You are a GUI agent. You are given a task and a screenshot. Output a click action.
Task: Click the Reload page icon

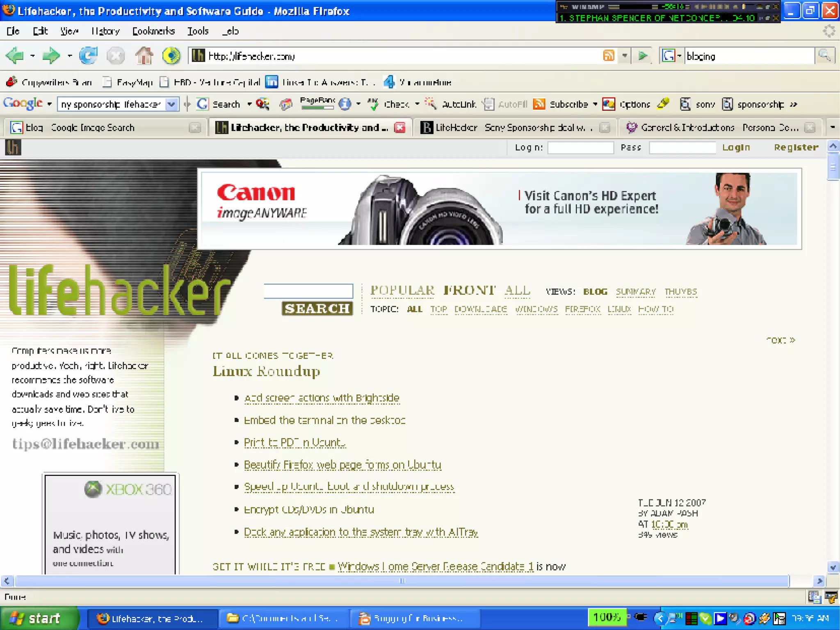(x=88, y=55)
